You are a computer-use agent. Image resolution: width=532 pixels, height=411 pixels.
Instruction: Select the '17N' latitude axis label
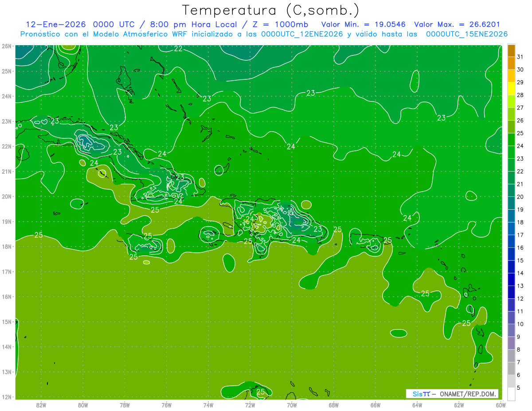pos(6,271)
